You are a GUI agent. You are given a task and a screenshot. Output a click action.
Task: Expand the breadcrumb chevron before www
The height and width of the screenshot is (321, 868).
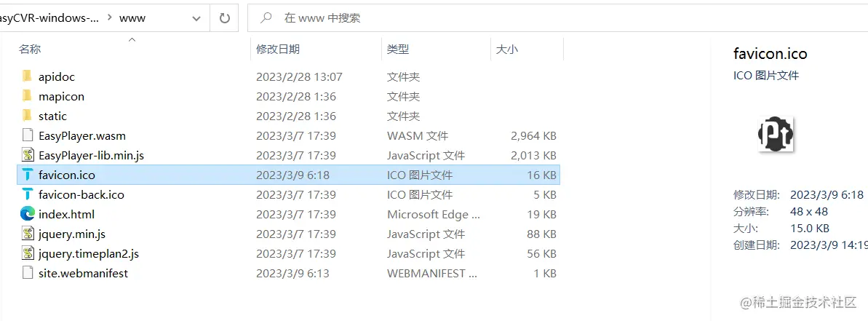click(108, 17)
